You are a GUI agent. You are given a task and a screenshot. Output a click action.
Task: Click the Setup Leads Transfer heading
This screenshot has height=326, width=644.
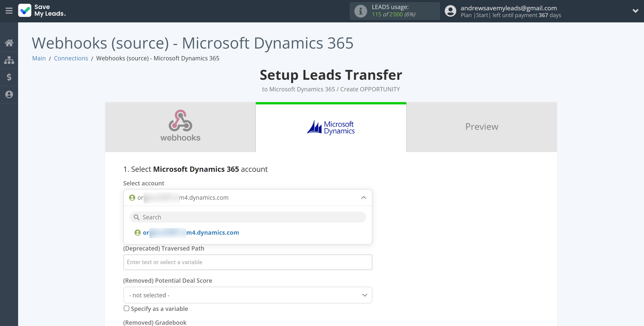(331, 75)
